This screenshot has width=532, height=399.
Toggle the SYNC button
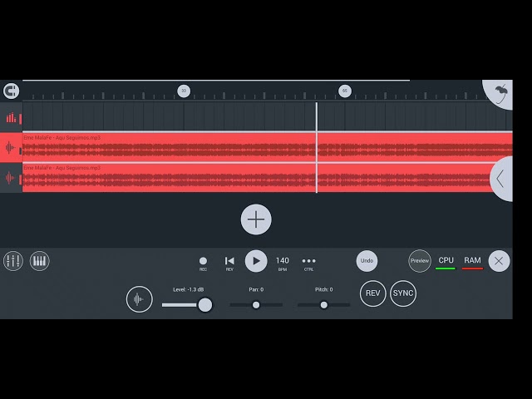[x=403, y=293]
